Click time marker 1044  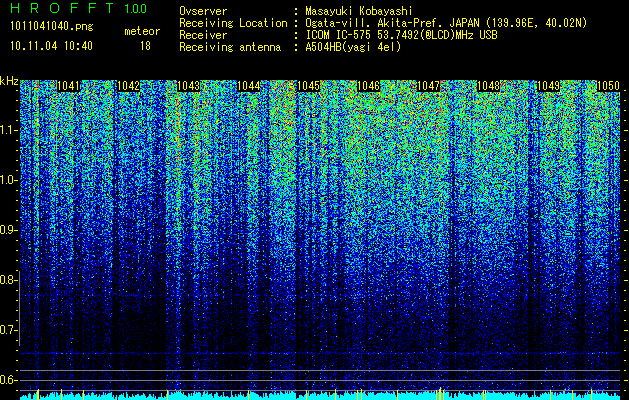coord(249,86)
